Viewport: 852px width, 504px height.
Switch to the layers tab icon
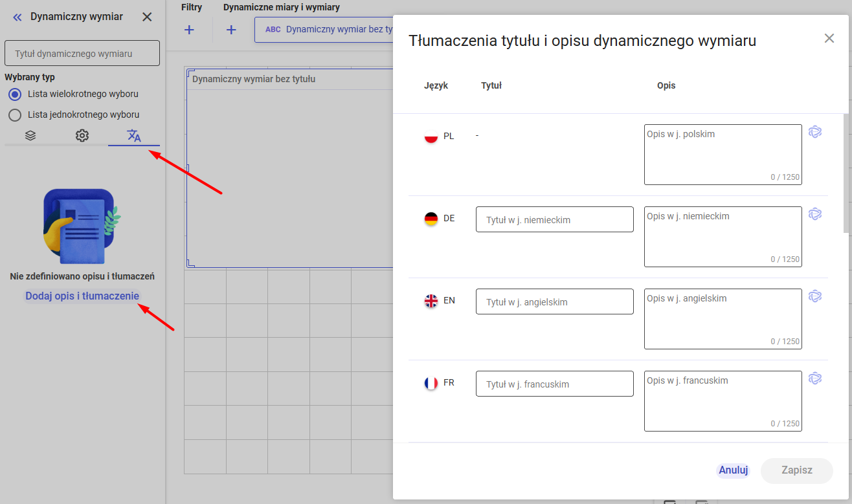coord(30,135)
